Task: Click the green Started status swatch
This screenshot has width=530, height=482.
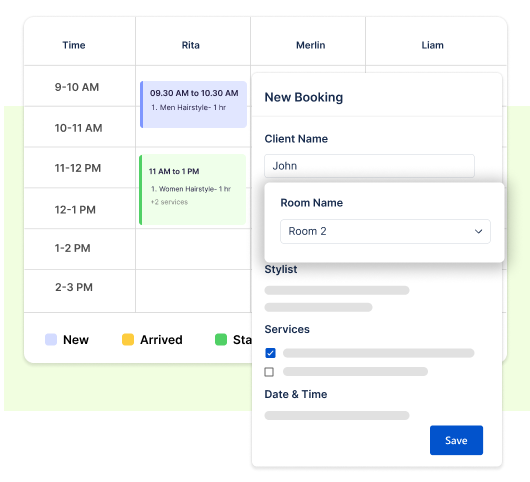Action: (221, 339)
